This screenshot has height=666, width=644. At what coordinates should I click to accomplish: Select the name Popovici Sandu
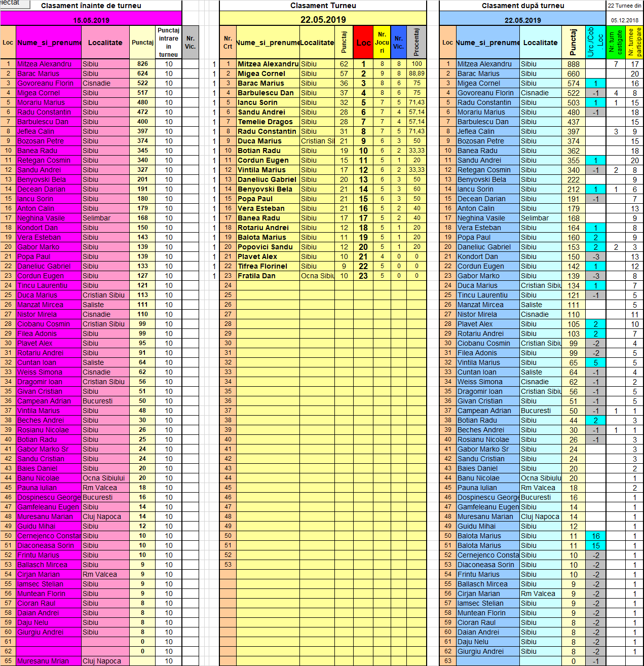[x=268, y=247]
